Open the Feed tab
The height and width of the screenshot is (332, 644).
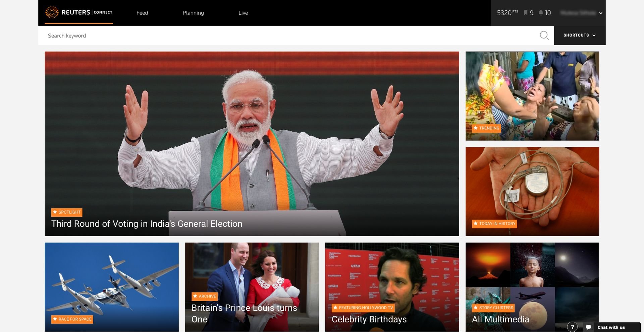(x=142, y=13)
